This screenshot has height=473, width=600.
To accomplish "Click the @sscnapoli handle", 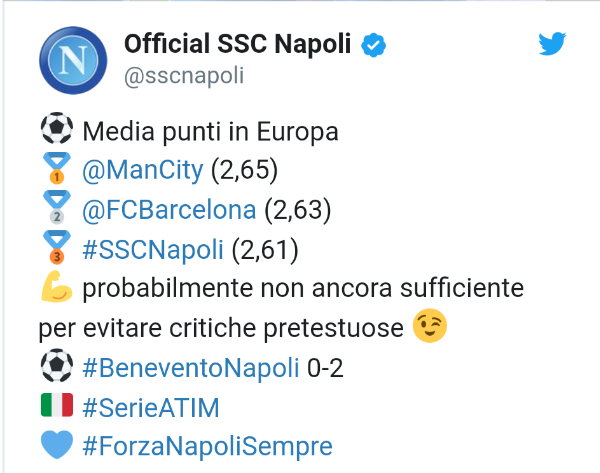I will tap(184, 75).
